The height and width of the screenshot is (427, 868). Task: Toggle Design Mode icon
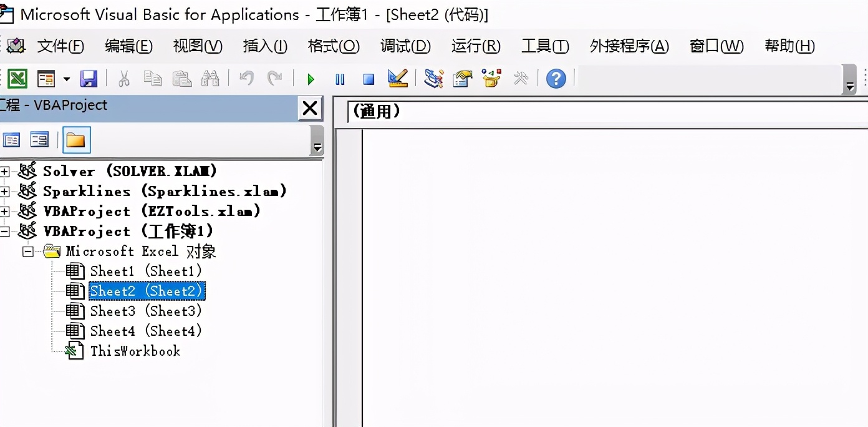point(397,79)
